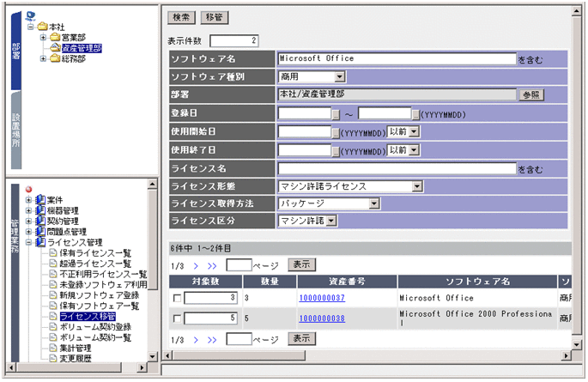Open 使用終了日 以前 dropdown

tap(414, 150)
